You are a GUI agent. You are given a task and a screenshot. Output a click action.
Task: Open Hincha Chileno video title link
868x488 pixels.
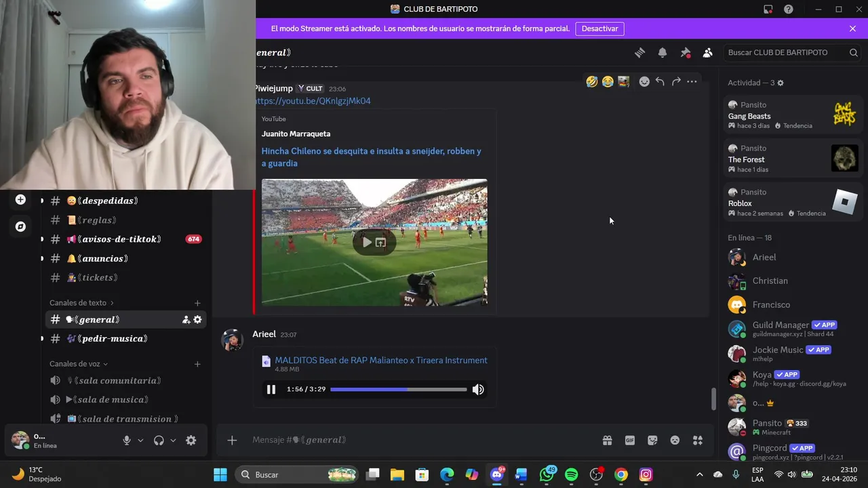click(372, 157)
